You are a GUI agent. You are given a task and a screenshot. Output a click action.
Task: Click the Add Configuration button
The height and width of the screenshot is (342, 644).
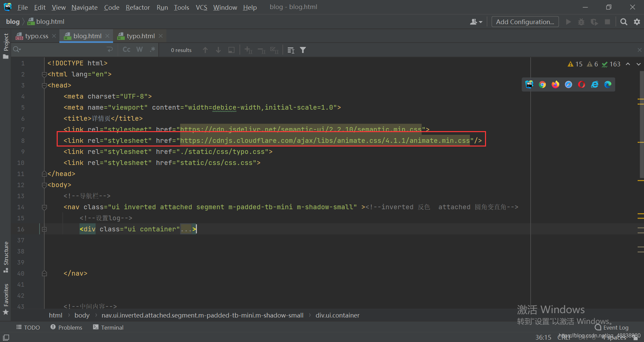click(525, 22)
